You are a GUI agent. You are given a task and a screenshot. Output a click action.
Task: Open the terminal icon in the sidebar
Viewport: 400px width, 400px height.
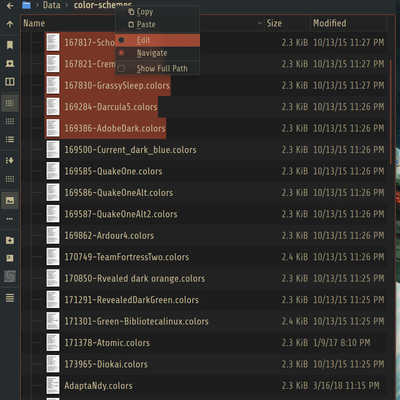point(10,258)
